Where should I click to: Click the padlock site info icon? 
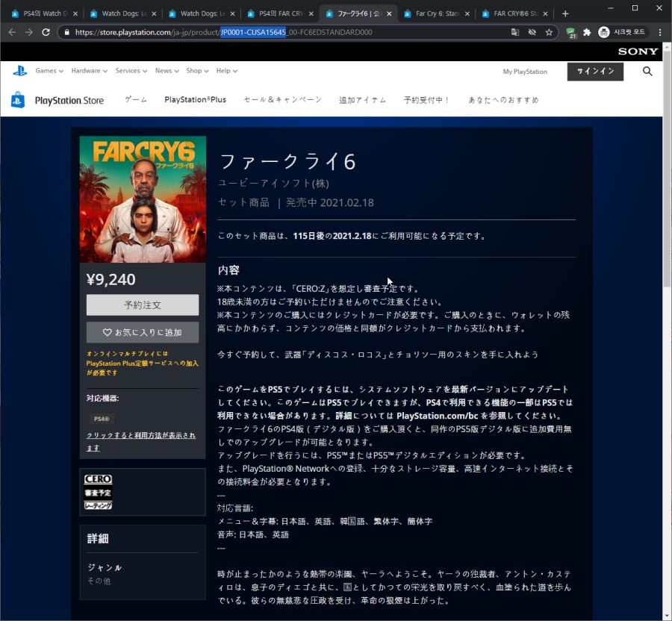[x=67, y=32]
